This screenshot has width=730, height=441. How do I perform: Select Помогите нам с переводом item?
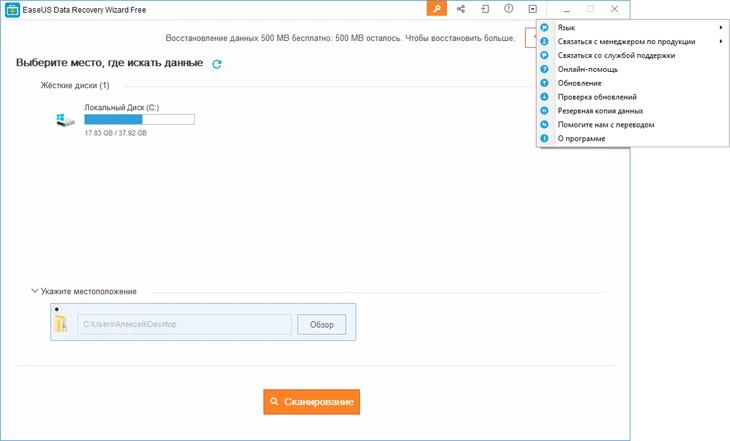(633, 125)
